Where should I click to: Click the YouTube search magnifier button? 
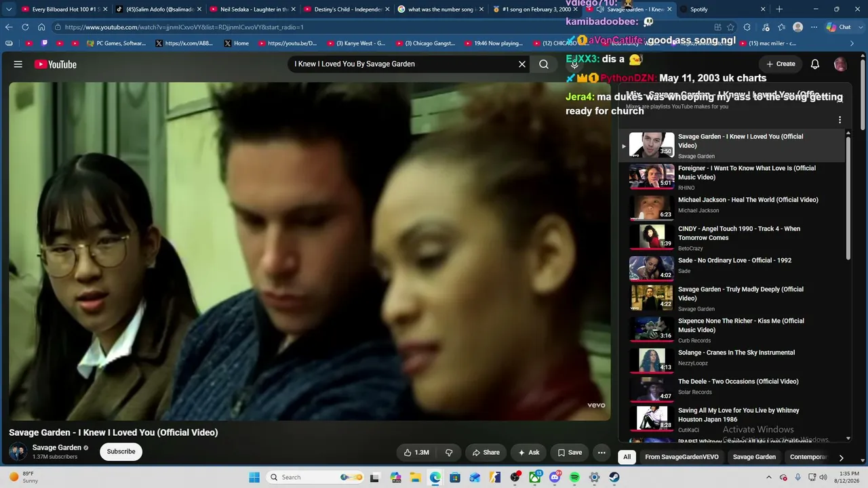click(544, 64)
